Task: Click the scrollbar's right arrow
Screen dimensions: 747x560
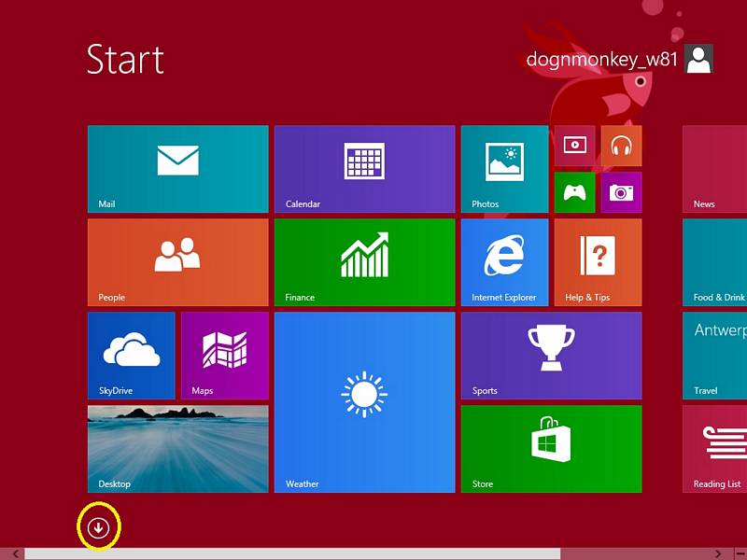Action: pos(717,553)
